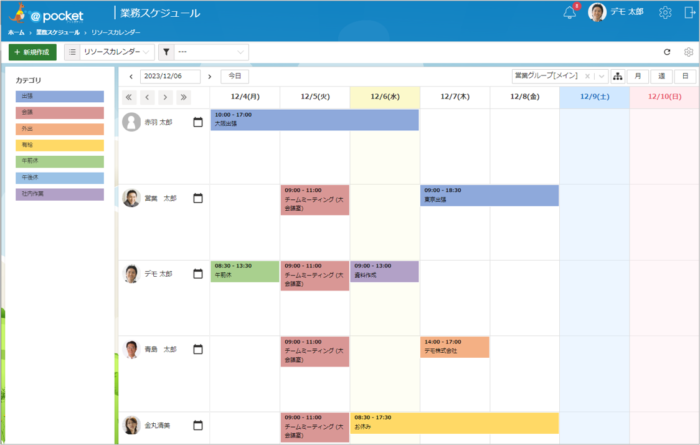Refresh the calendar with reload icon
Screen dimensions: 700x445
pos(667,52)
